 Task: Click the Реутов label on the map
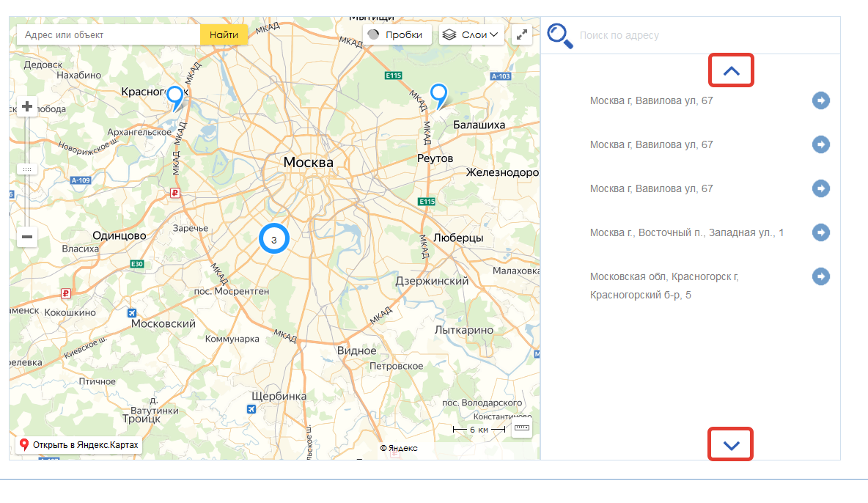point(435,158)
